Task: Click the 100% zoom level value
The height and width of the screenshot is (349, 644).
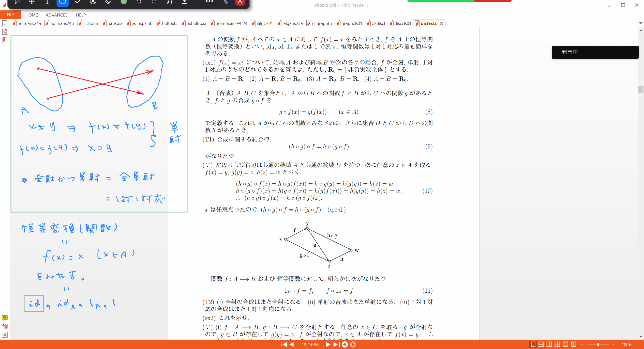Action: [627, 345]
